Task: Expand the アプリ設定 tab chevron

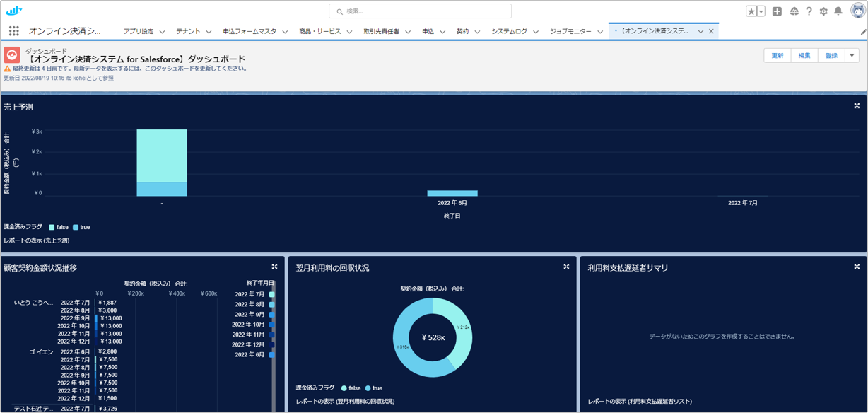Action: point(162,32)
